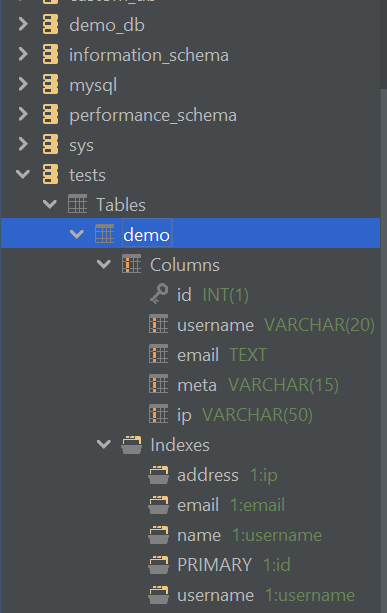Select the Indexes node label

pyautogui.click(x=180, y=445)
